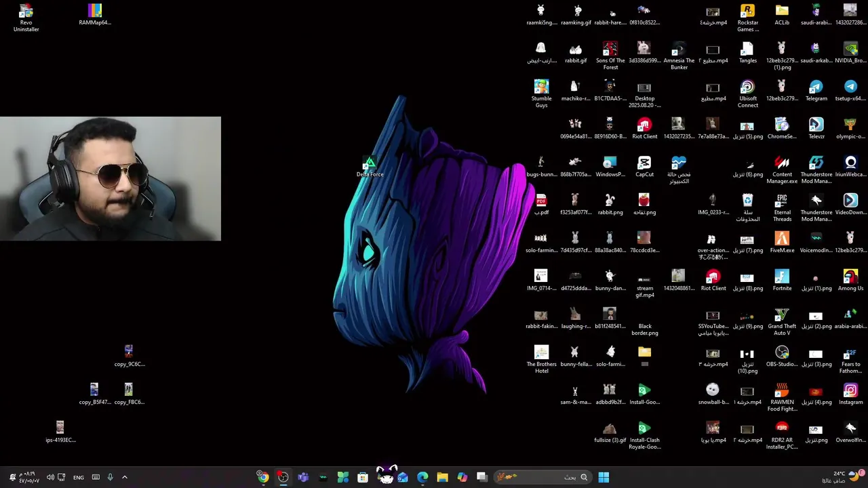868x488 pixels.
Task: Select the OBS-Studio installer icon
Action: pos(782,356)
